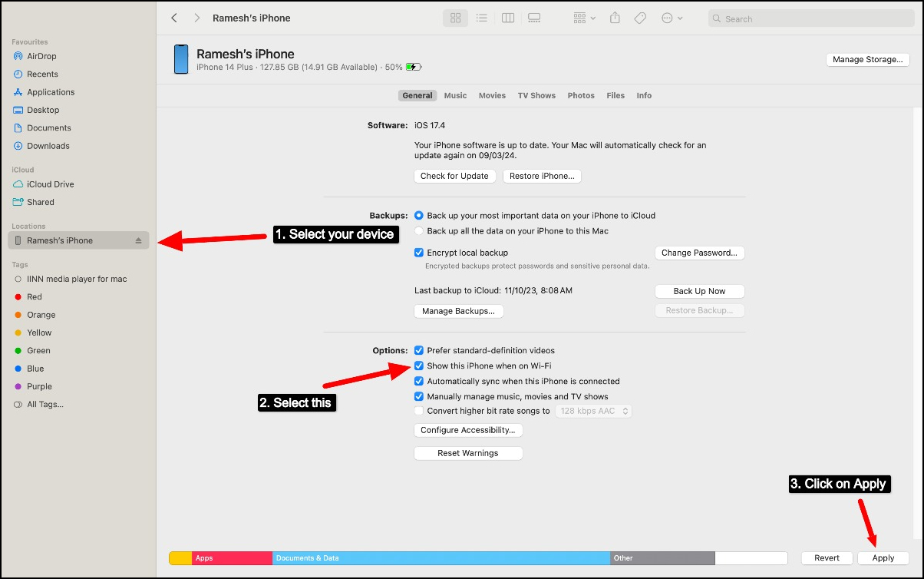The width and height of the screenshot is (924, 579).
Task: Click Change Password…
Action: coord(699,253)
